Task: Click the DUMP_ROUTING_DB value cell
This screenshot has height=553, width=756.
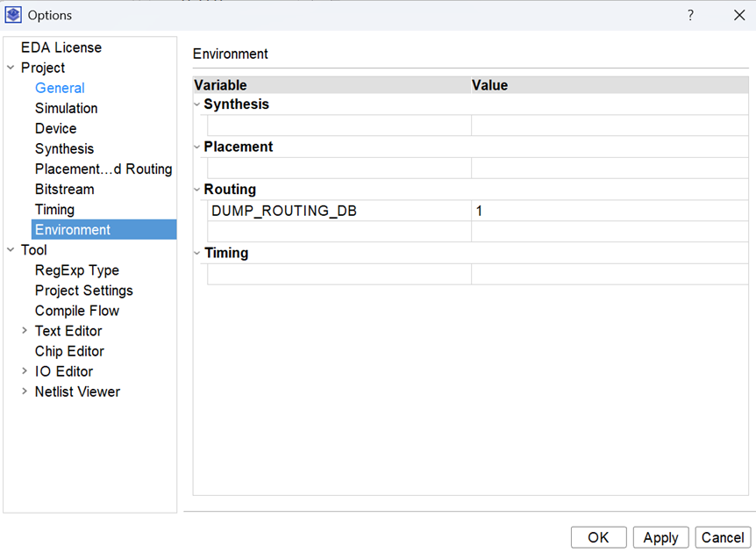Action: (x=609, y=211)
